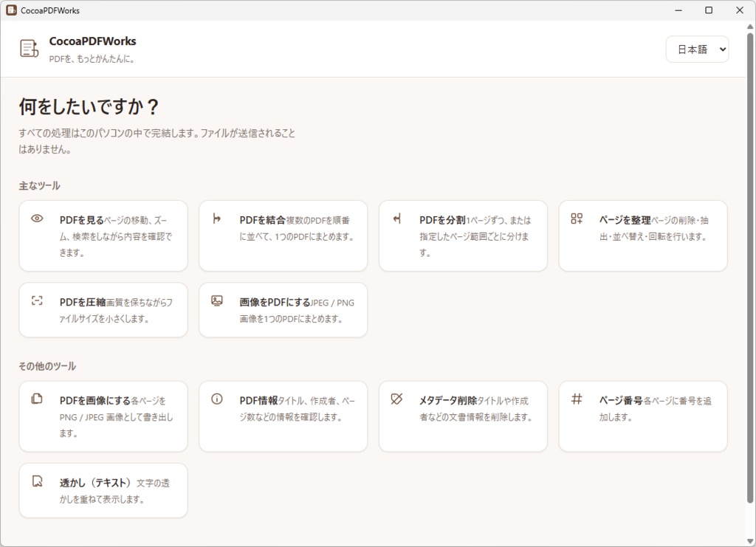Click the pages icon on PDFを画像にする card

37,399
